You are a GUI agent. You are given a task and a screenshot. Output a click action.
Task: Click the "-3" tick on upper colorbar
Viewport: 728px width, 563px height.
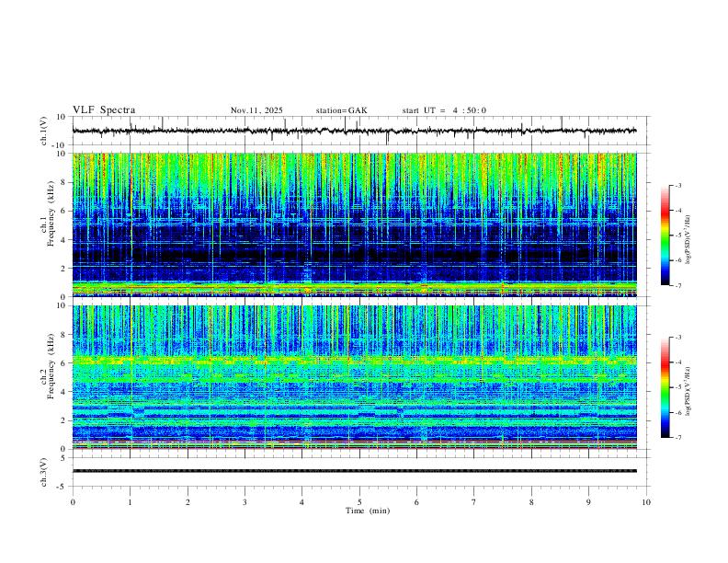677,185
